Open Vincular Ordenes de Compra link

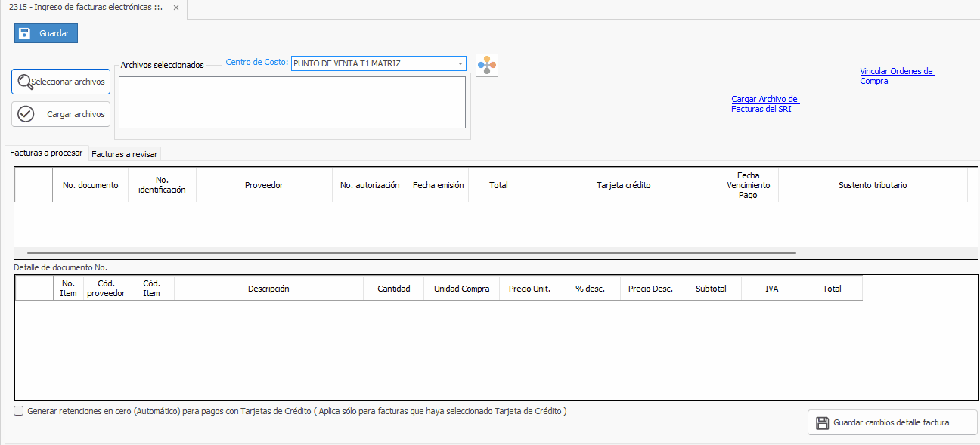[x=897, y=76]
